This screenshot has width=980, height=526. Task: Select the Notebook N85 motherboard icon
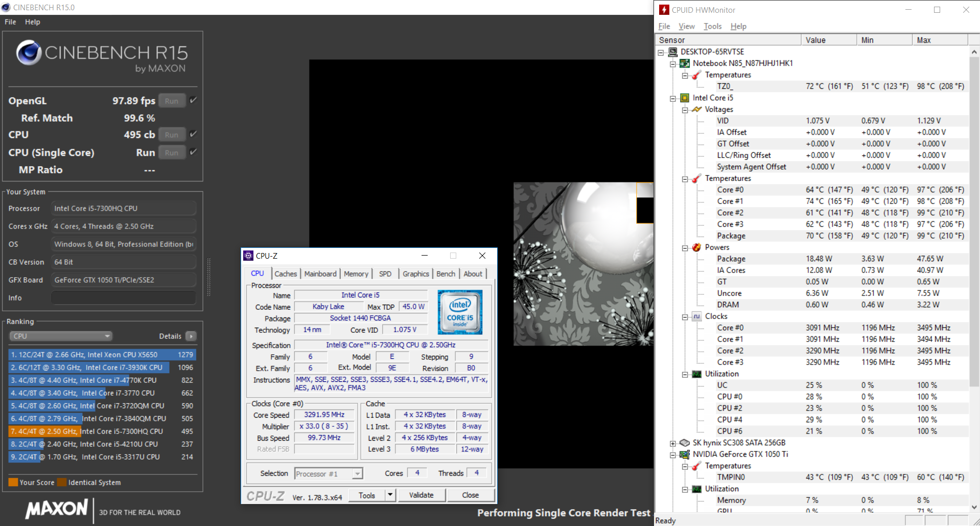[685, 63]
